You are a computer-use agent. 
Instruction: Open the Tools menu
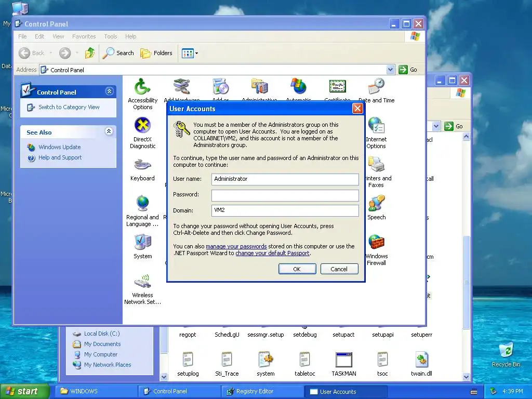[111, 36]
